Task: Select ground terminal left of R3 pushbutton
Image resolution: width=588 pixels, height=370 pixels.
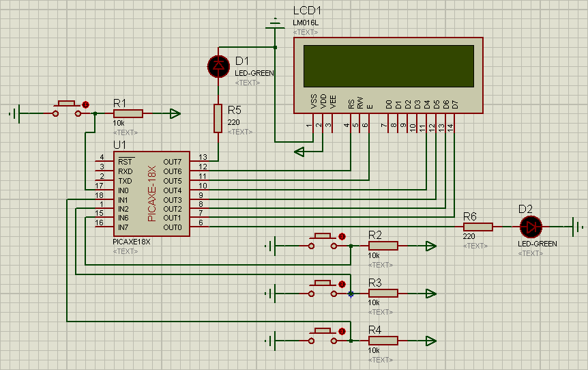Action: coord(271,294)
